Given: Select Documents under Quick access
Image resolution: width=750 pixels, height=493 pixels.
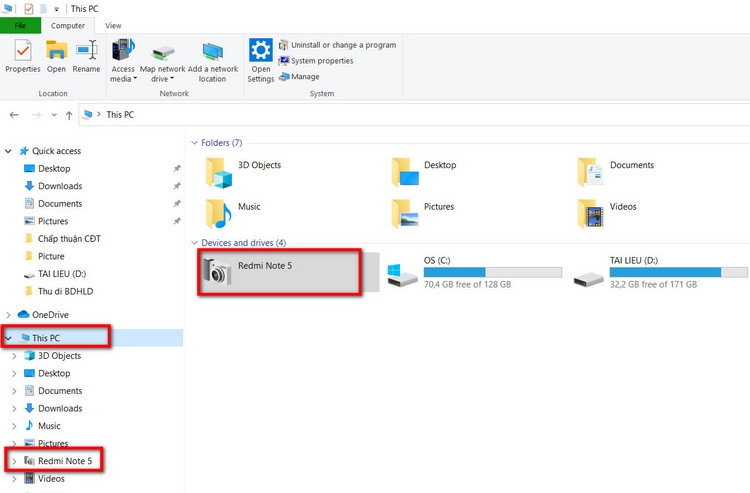Looking at the screenshot, I should pos(60,204).
